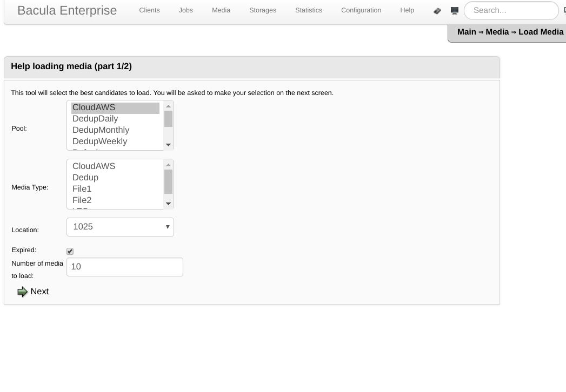This screenshot has height=392, width=566.
Task: Click the Pool list scroll-down arrow
Action: (168, 145)
